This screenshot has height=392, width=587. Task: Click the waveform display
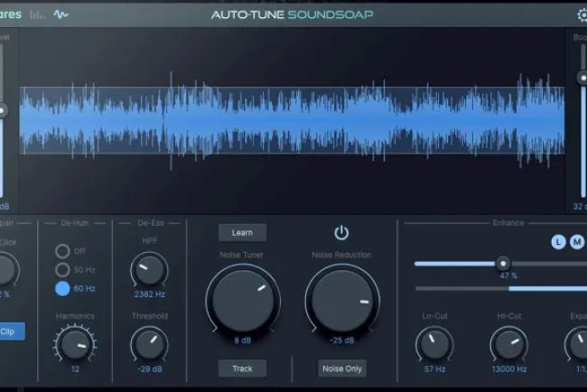click(x=292, y=120)
